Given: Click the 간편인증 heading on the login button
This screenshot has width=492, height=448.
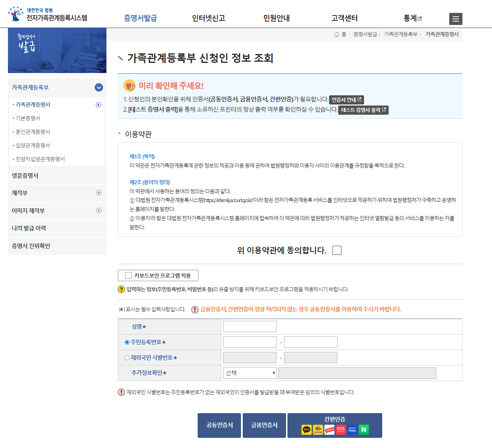Looking at the screenshot, I should pos(335,419).
